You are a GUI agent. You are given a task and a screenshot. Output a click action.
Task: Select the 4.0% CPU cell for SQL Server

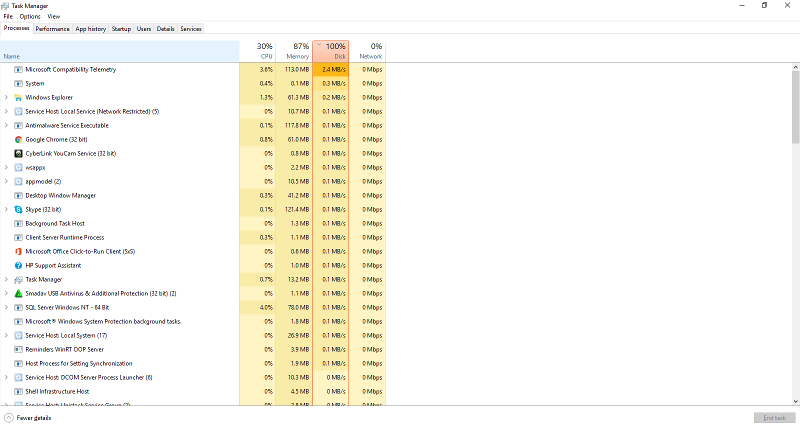click(x=258, y=308)
